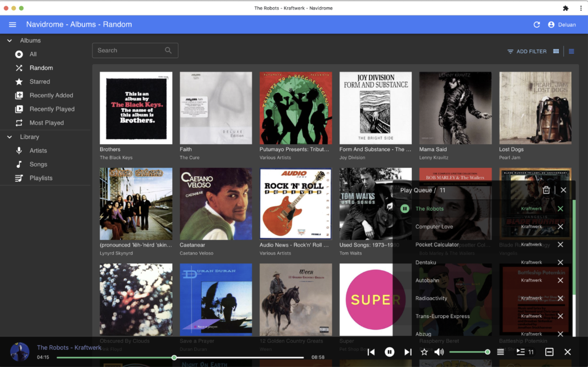588x367 pixels.
Task: Go back to the previous track
Action: click(371, 352)
